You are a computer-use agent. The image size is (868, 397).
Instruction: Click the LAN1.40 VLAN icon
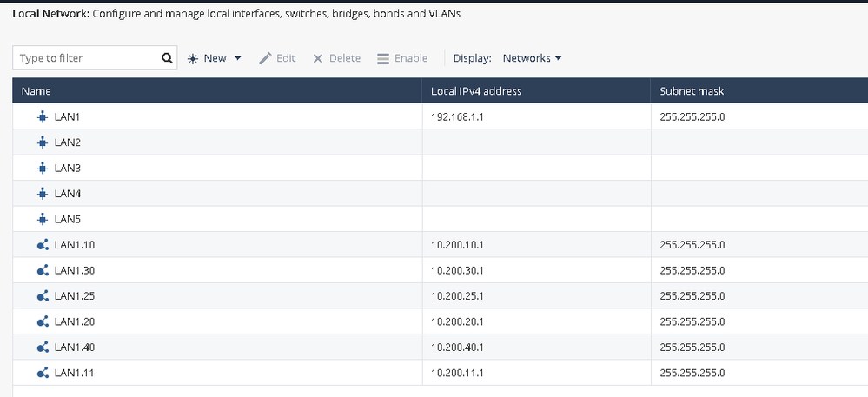click(43, 347)
